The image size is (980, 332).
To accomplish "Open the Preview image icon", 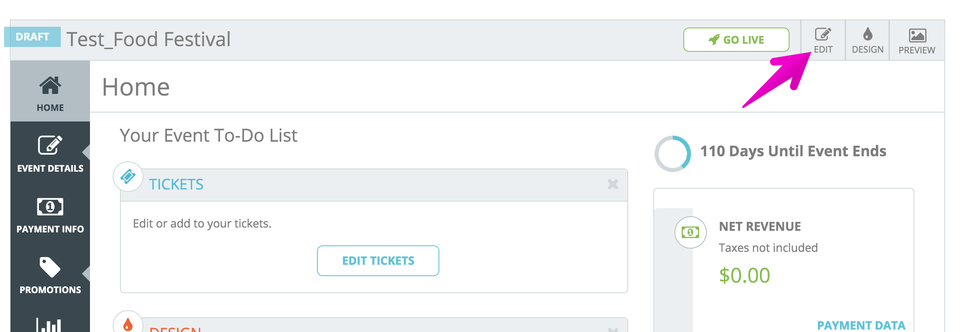I will pyautogui.click(x=917, y=36).
